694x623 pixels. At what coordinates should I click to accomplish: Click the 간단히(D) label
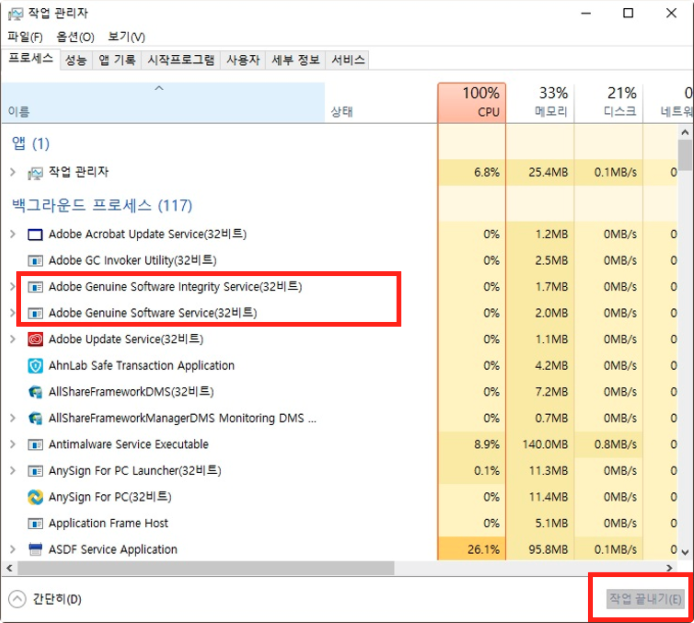coord(57,599)
